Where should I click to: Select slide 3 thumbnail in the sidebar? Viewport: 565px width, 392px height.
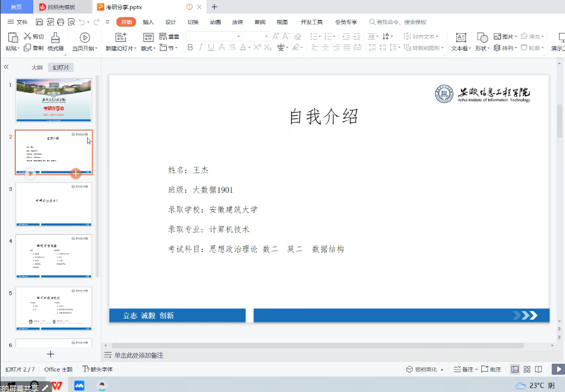(53, 205)
